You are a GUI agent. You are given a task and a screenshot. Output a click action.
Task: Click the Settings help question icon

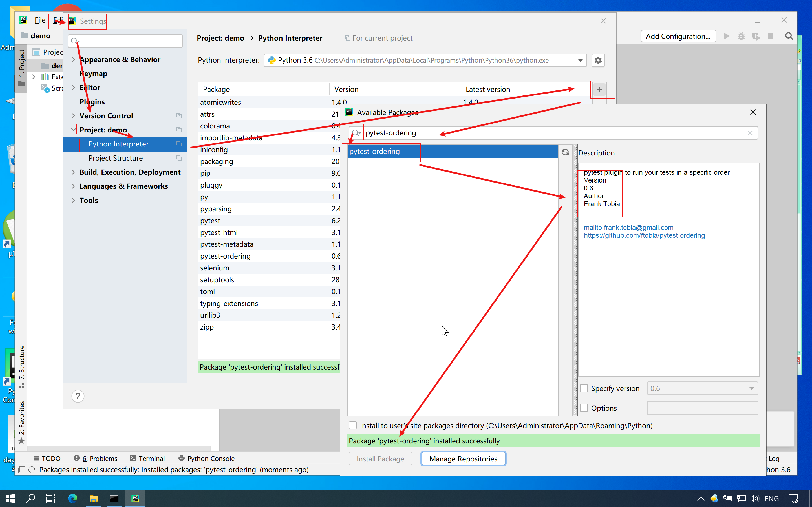(x=78, y=396)
